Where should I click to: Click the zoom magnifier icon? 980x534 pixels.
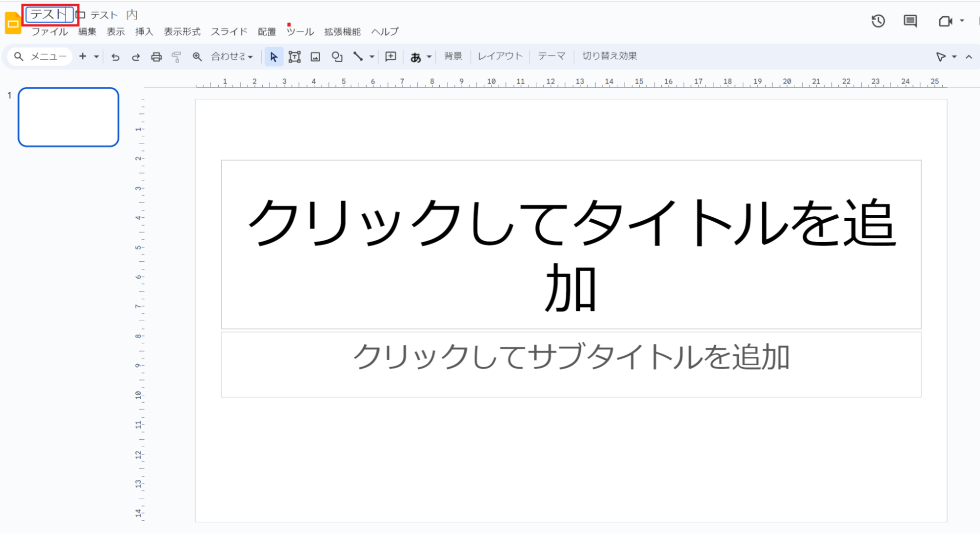coord(197,57)
